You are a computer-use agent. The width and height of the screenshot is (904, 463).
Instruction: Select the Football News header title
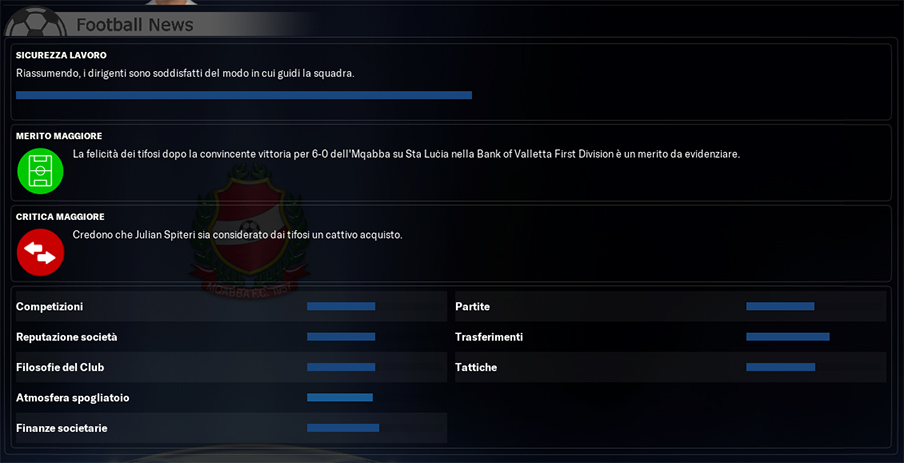pyautogui.click(x=135, y=25)
